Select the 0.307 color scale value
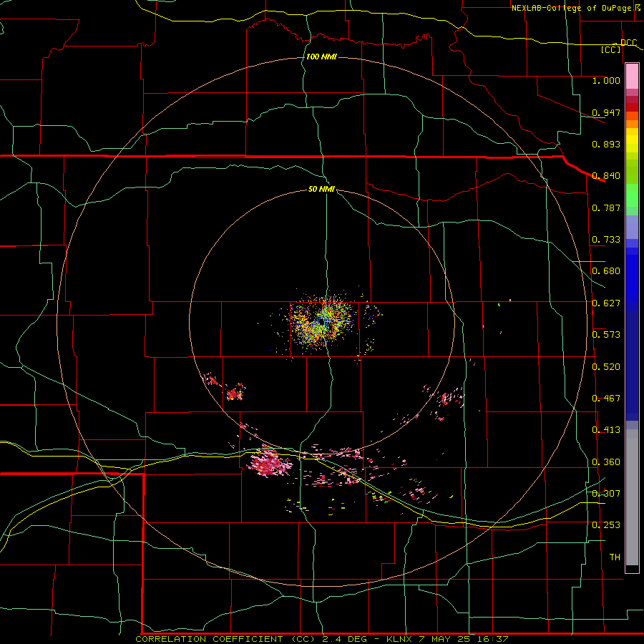644x644 pixels. click(606, 494)
